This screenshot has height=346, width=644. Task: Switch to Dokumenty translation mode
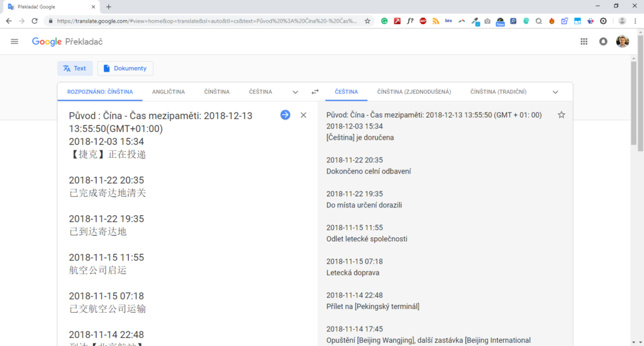[x=125, y=68]
